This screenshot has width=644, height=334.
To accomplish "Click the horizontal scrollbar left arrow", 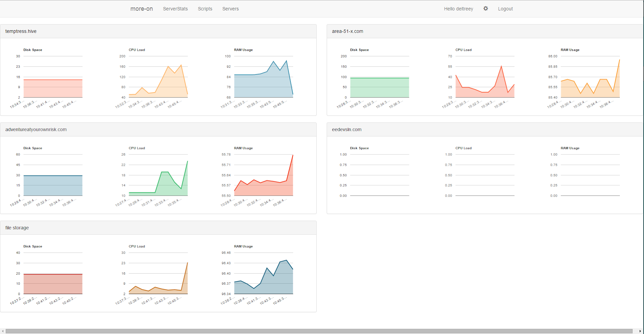I will 3,331.
